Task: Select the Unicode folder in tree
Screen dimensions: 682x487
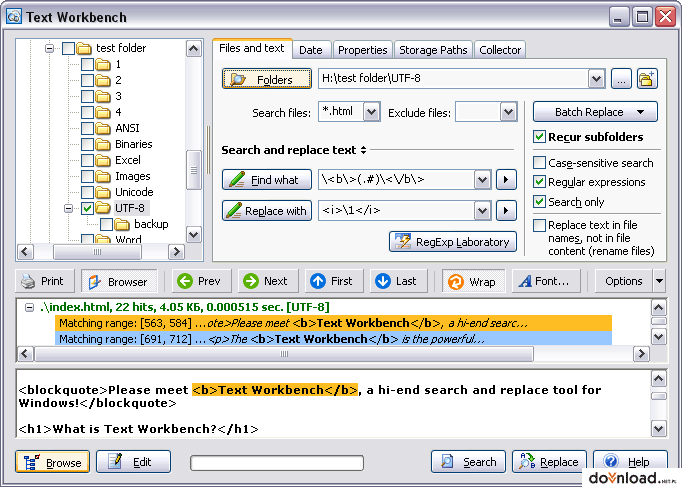Action: coord(134,192)
